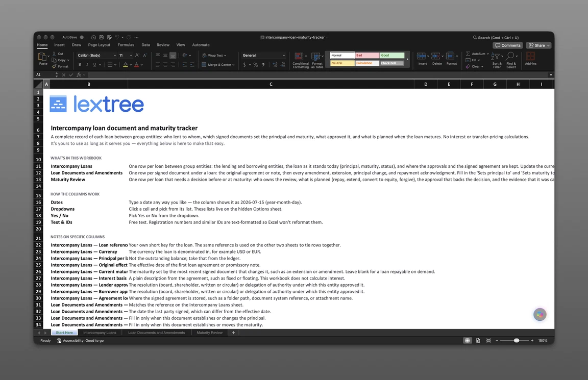Click the Search field in title bar
This screenshot has width=588, height=380.
tap(496, 37)
